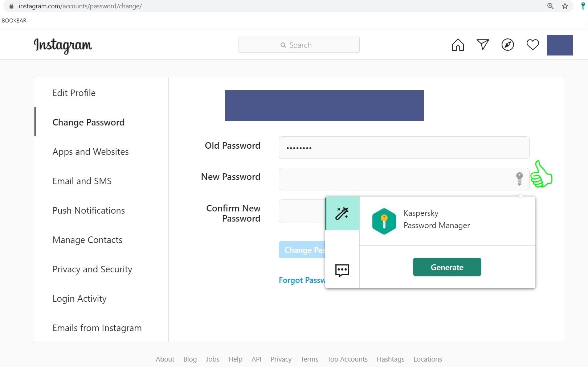The height and width of the screenshot is (367, 588).
Task: Open activity heart icon
Action: tap(533, 45)
